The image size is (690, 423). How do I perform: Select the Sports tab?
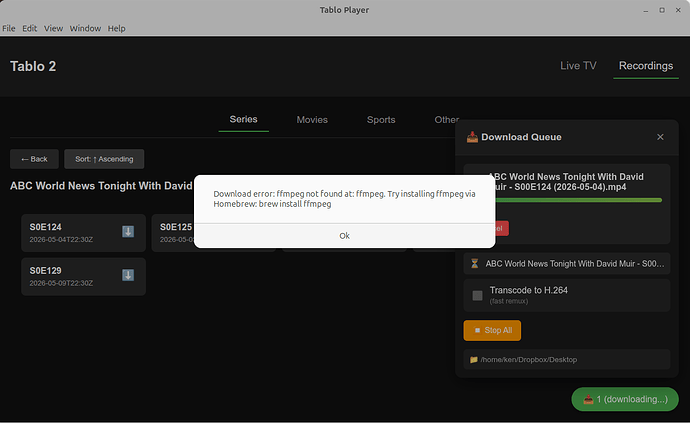pyautogui.click(x=381, y=120)
